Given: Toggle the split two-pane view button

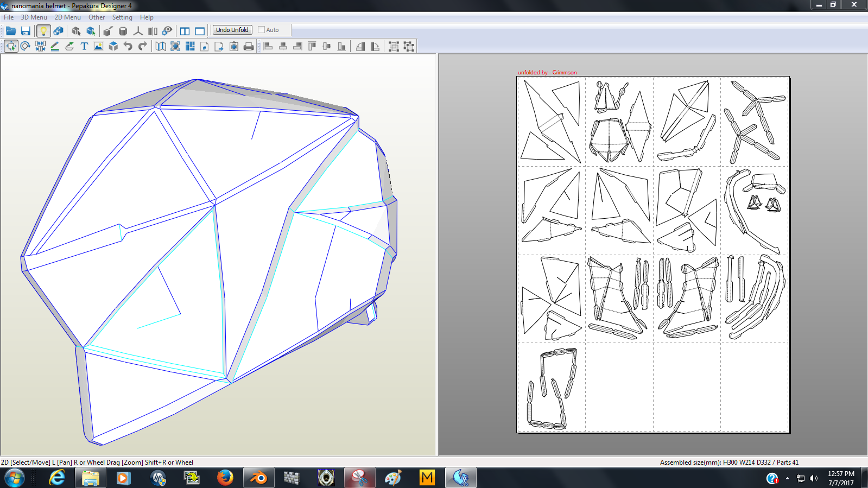Looking at the screenshot, I should coord(185,31).
